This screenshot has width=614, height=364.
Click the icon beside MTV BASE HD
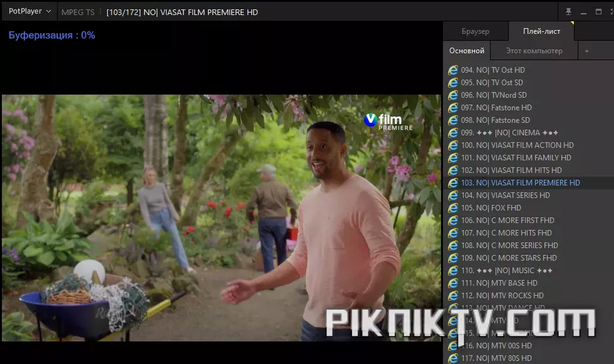[453, 283]
